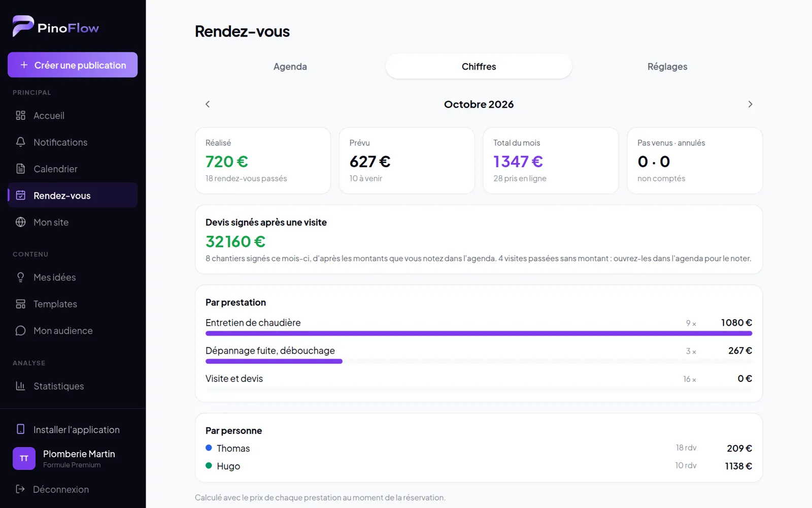Go to previous month with left chevron

208,104
